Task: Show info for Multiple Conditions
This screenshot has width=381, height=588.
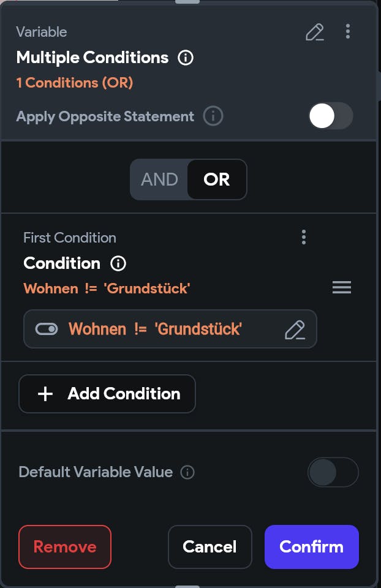Action: pyautogui.click(x=185, y=58)
